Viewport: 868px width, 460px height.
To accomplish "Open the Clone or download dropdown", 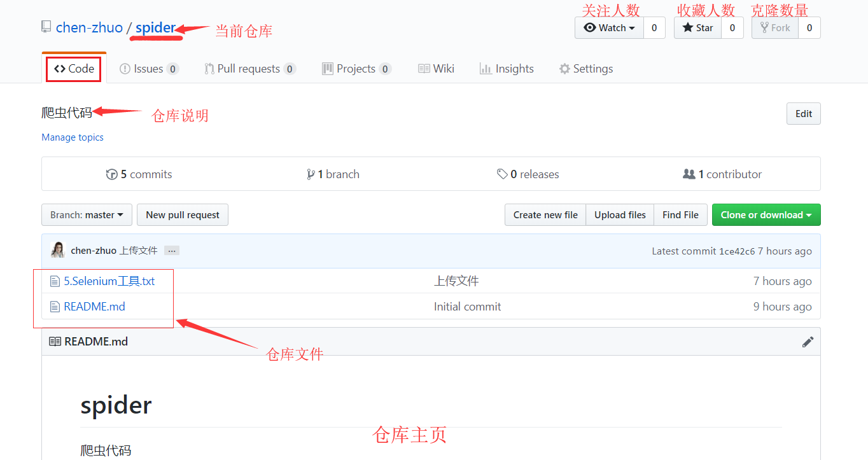I will coord(766,215).
